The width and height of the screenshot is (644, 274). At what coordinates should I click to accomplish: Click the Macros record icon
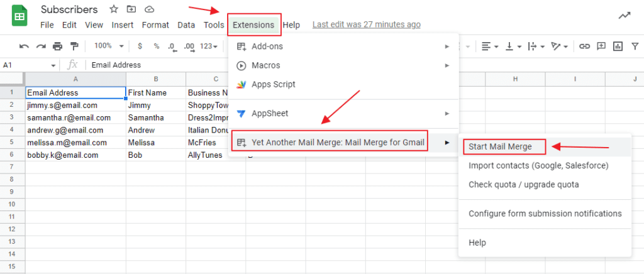[241, 65]
